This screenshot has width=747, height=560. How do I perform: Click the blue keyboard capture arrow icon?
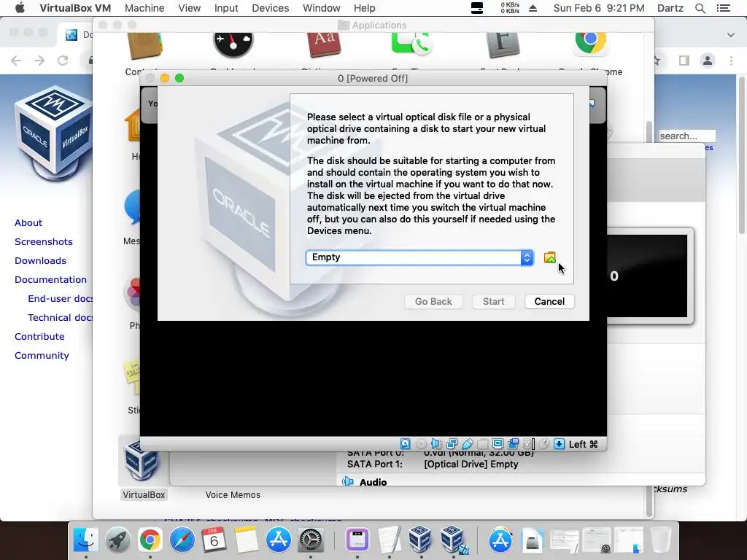click(x=560, y=444)
